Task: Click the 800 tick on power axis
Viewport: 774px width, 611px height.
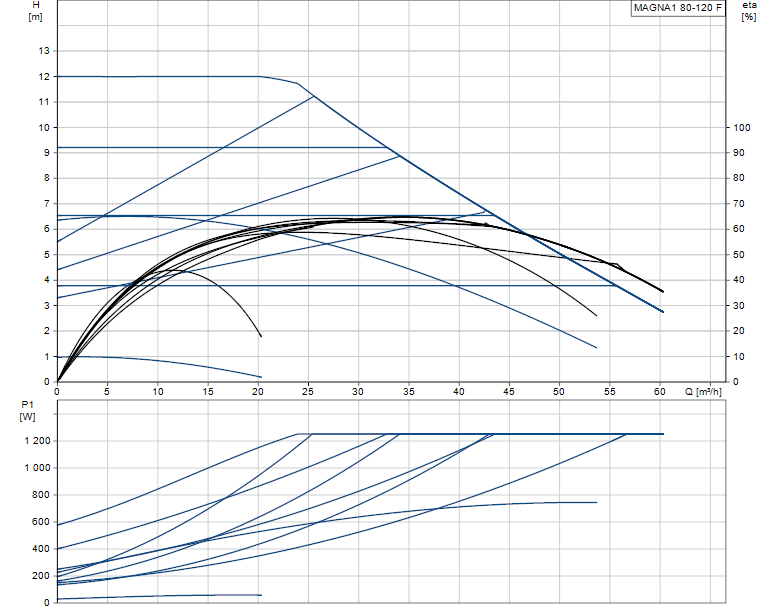Action: [x=39, y=495]
